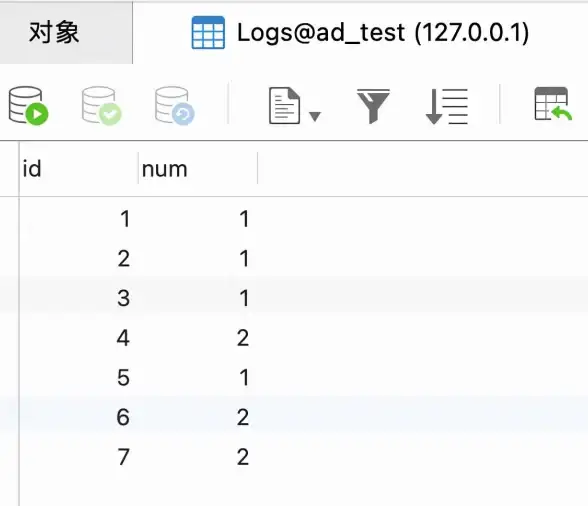Select the id cell with value 1

click(79, 218)
